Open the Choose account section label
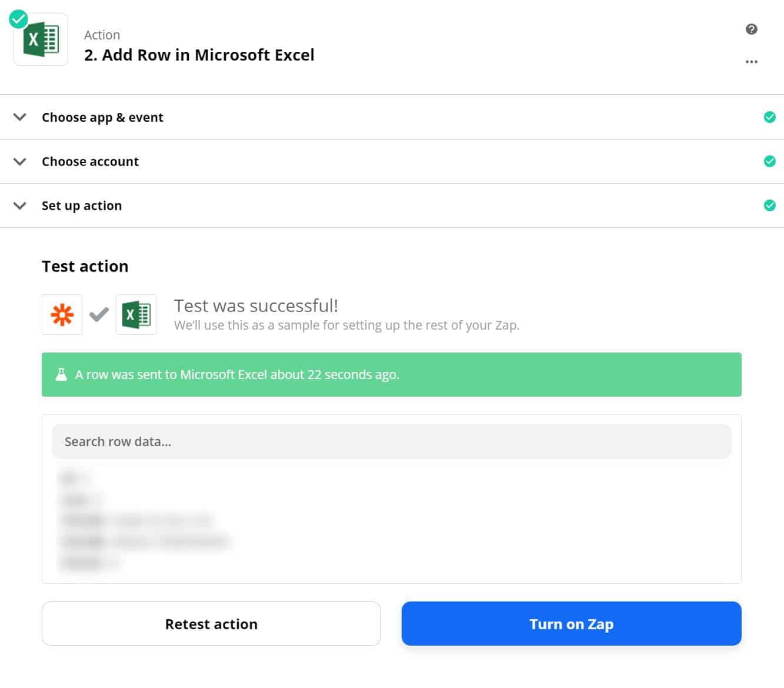This screenshot has width=784, height=688. pyautogui.click(x=90, y=161)
